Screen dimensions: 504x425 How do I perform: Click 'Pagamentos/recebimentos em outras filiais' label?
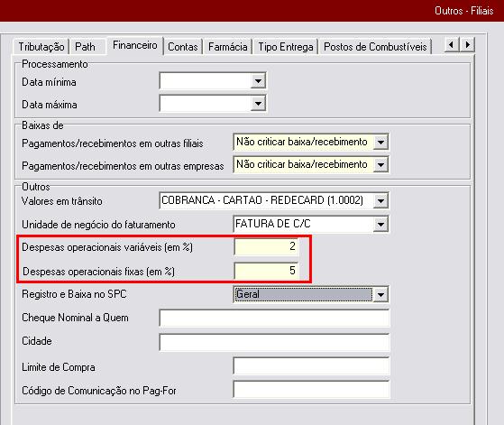(113, 143)
